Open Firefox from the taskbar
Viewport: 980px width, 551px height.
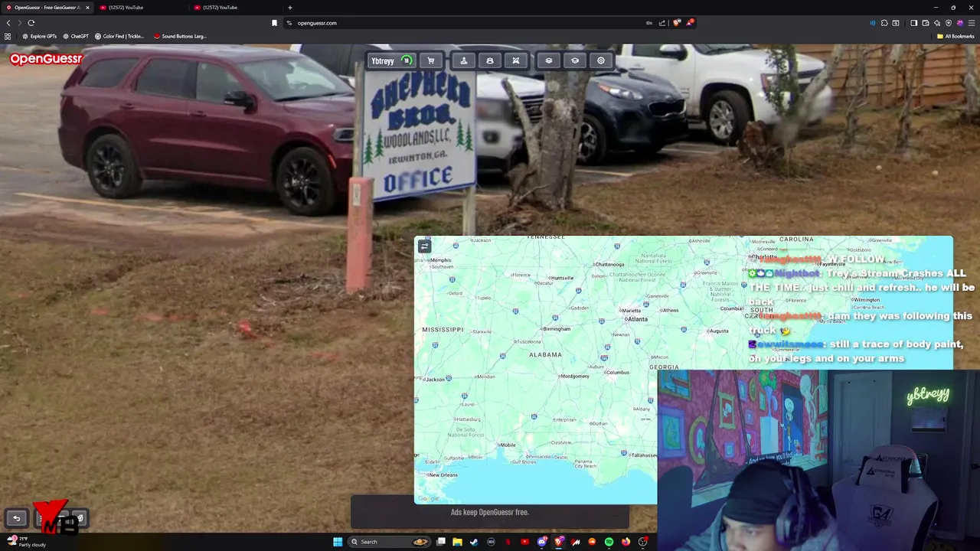pyautogui.click(x=626, y=542)
